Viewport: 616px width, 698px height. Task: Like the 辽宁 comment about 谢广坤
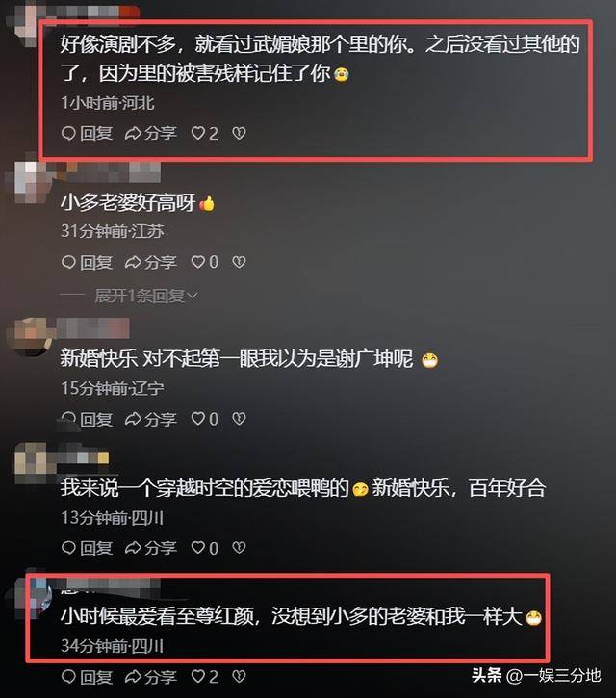(205, 419)
